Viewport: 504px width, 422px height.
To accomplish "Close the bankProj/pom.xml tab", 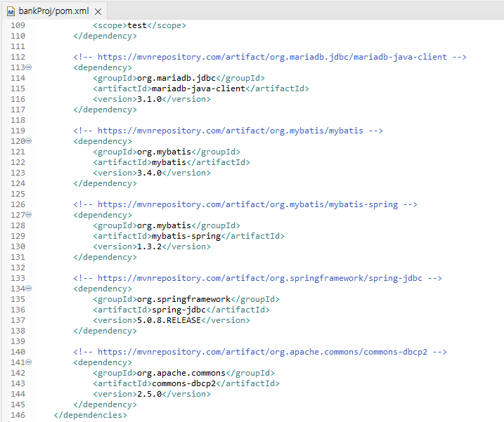I will click(x=98, y=11).
